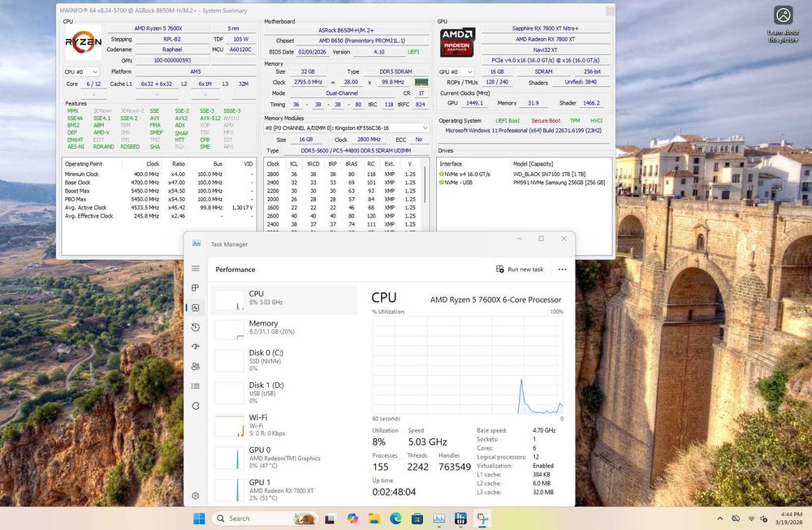This screenshot has width=812, height=530.
Task: Open Task Manager more options ellipsis
Action: pos(563,269)
